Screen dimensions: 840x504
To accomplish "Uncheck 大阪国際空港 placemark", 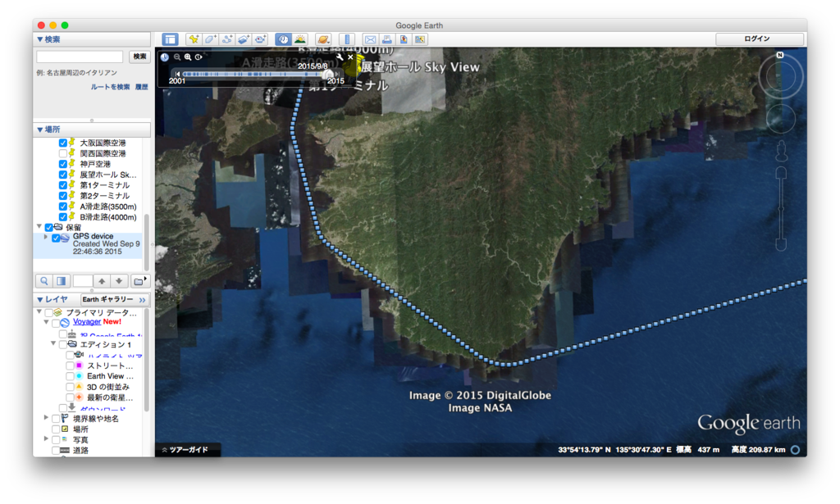I will pos(62,143).
